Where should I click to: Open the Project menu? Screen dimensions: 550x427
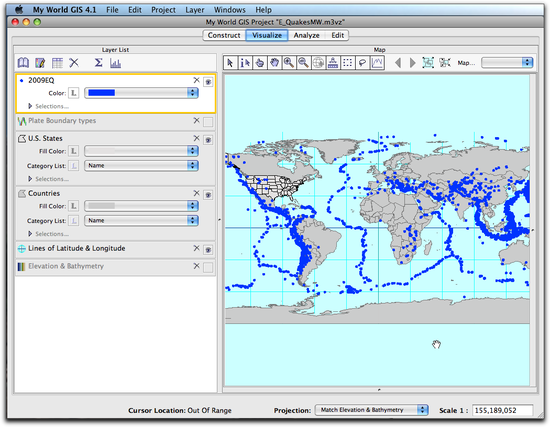coord(163,10)
